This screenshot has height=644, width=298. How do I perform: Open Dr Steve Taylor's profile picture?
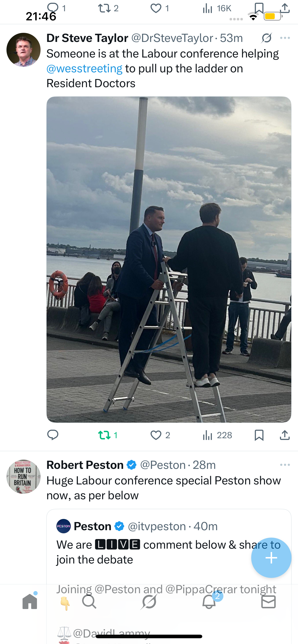pos(24,50)
